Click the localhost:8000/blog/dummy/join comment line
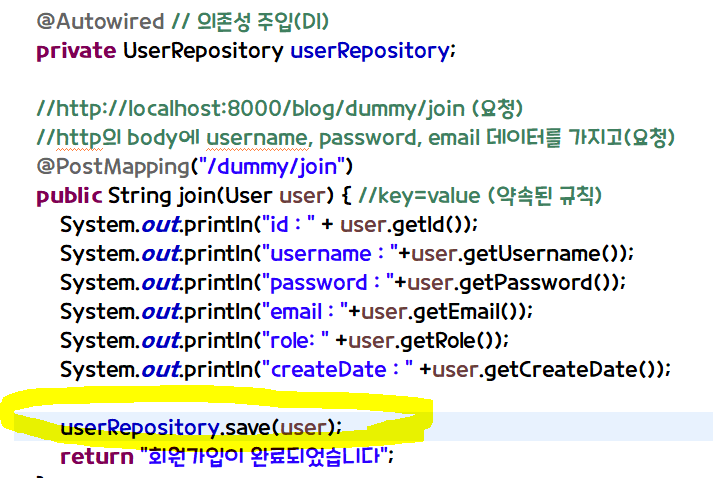 (280, 109)
